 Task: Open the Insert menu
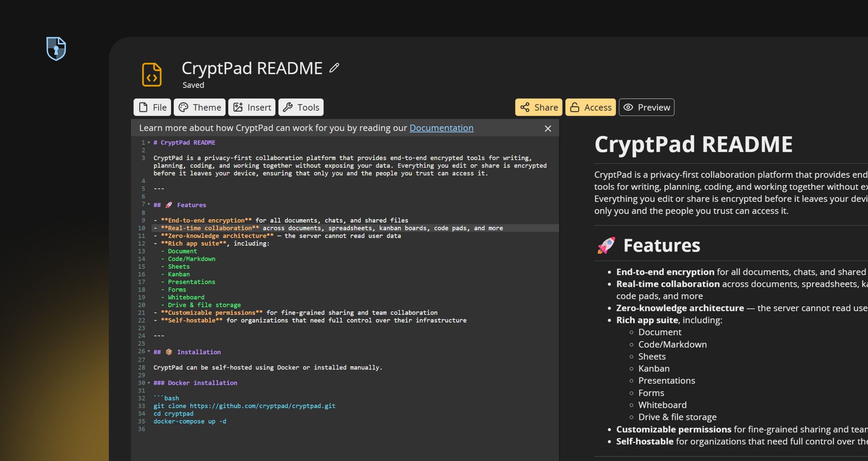click(252, 107)
